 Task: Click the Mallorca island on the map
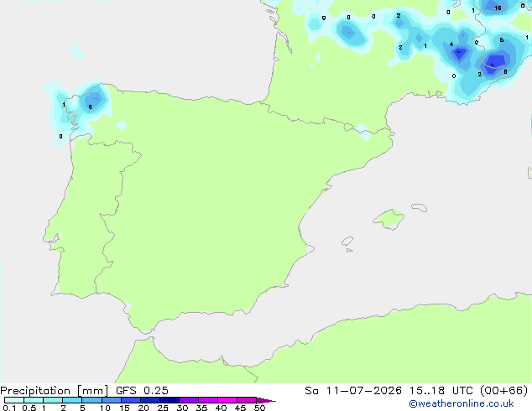click(x=389, y=219)
